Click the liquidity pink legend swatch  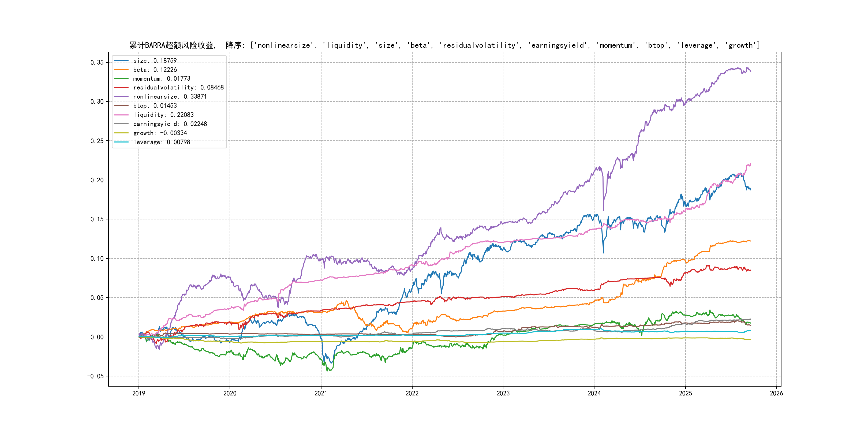click(121, 115)
